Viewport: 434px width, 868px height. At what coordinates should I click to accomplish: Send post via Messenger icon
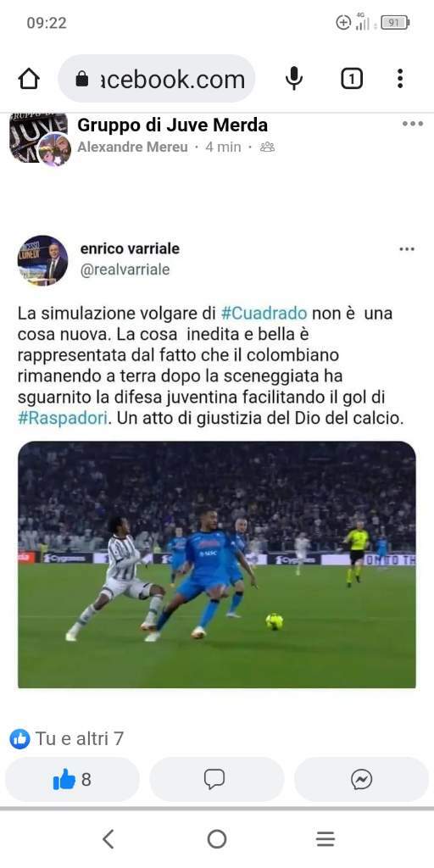361,780
